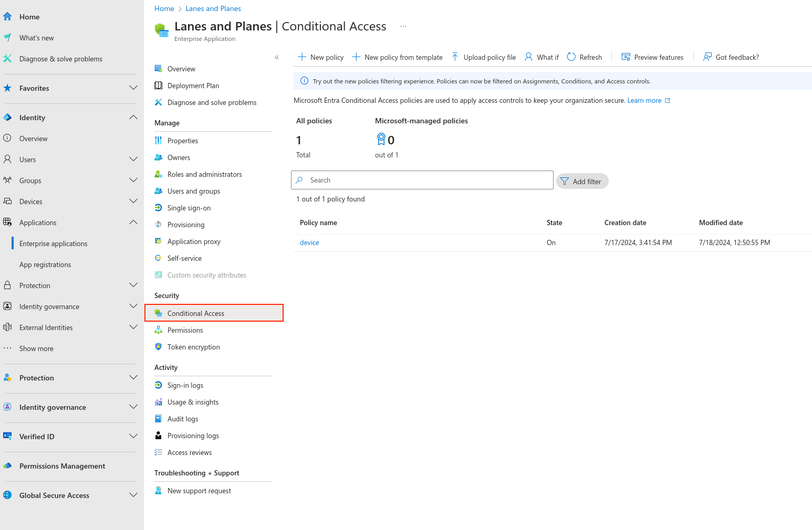The height and width of the screenshot is (530, 812).
Task: Click the Usage & insights chart icon
Action: point(158,402)
